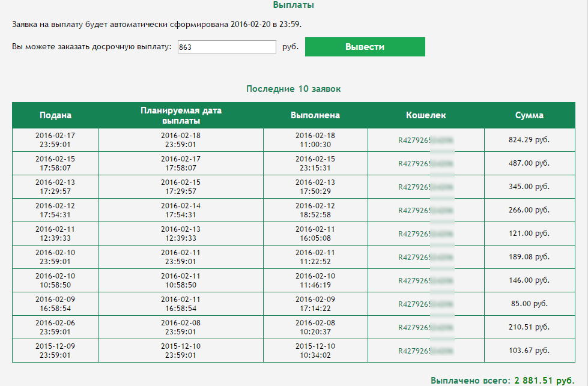Open wallet link in 85.00 руб. row

(x=426, y=304)
